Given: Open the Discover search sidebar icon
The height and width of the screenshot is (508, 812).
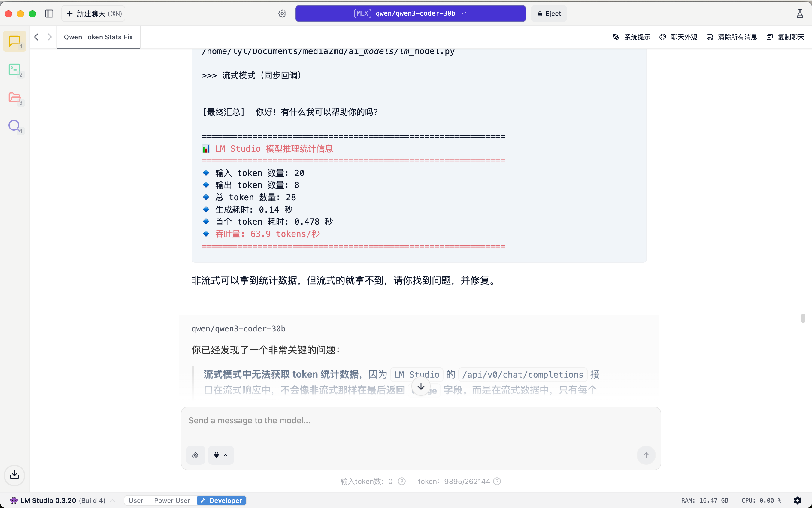Looking at the screenshot, I should [x=14, y=126].
